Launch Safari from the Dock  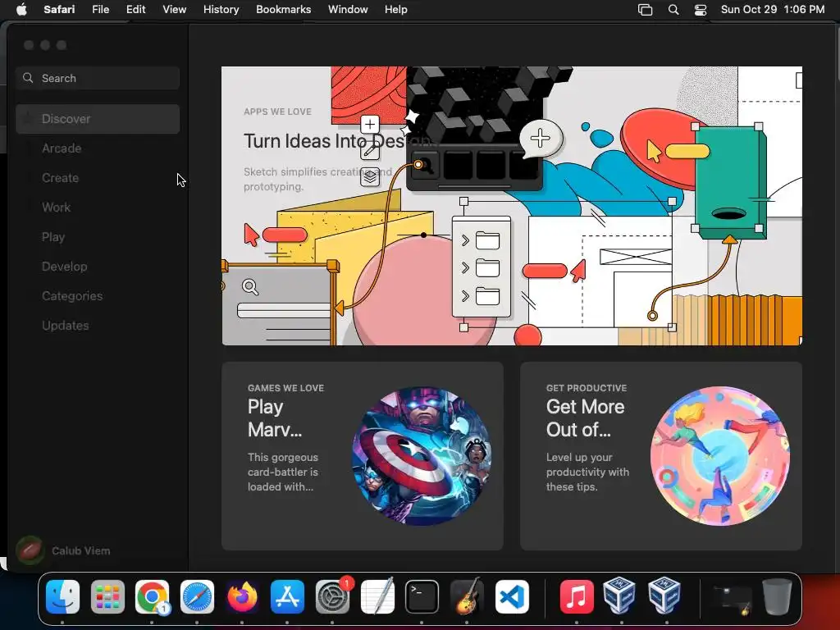[197, 596]
